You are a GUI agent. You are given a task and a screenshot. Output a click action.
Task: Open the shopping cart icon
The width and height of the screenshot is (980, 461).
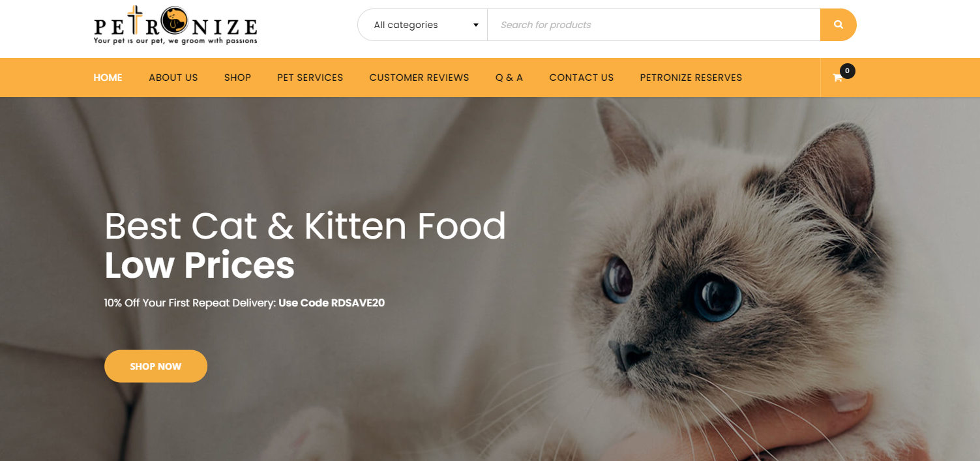838,78
